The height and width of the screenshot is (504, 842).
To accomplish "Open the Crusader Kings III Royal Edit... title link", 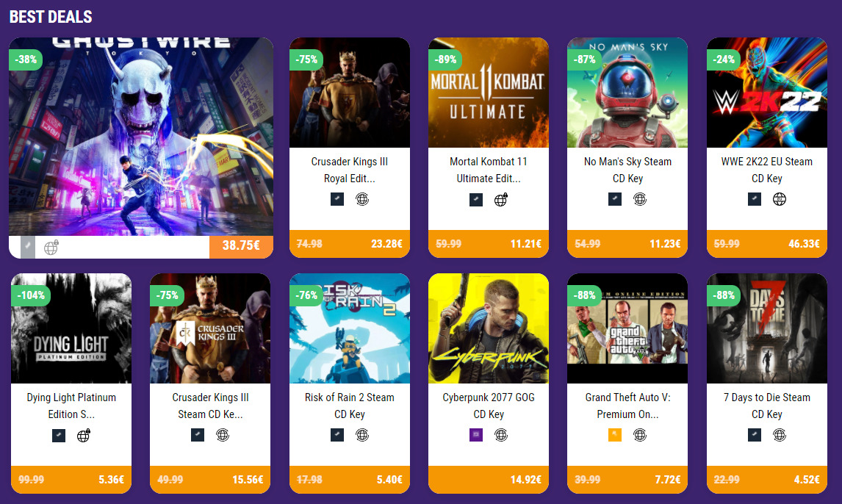I will click(x=350, y=170).
